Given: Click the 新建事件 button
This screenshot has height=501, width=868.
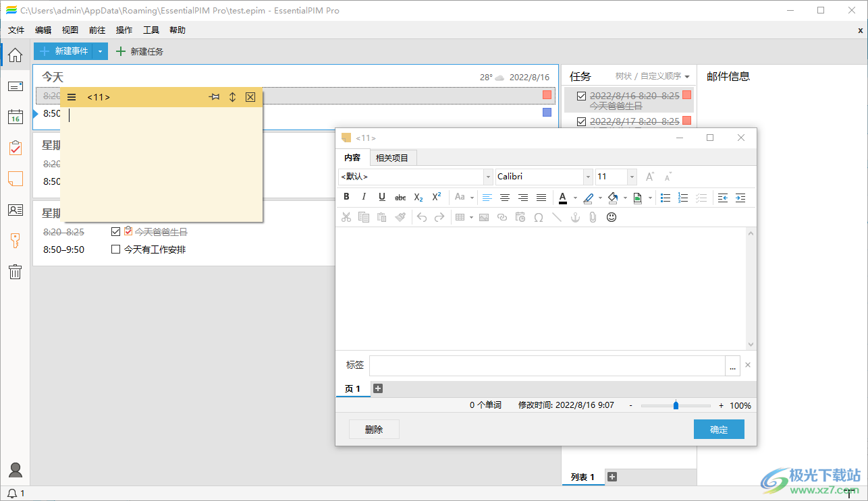Looking at the screenshot, I should pos(63,51).
